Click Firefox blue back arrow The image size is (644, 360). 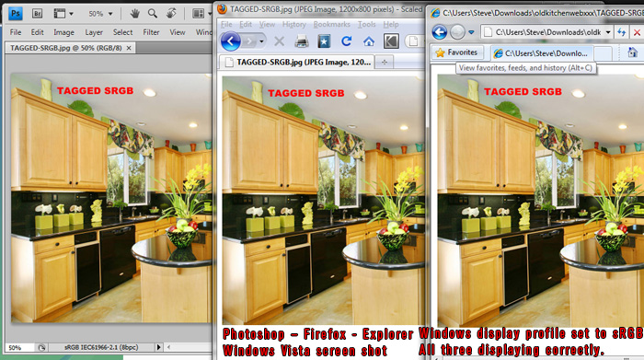(230, 41)
